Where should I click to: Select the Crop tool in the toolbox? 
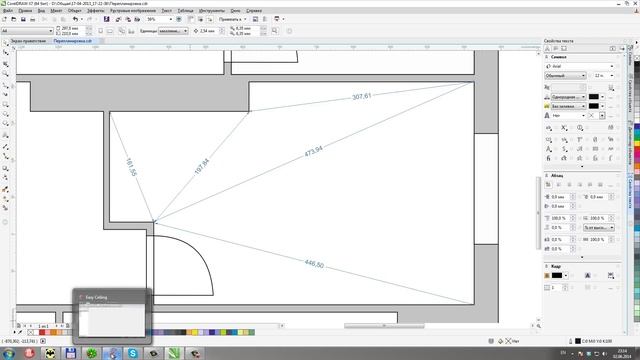coord(5,64)
